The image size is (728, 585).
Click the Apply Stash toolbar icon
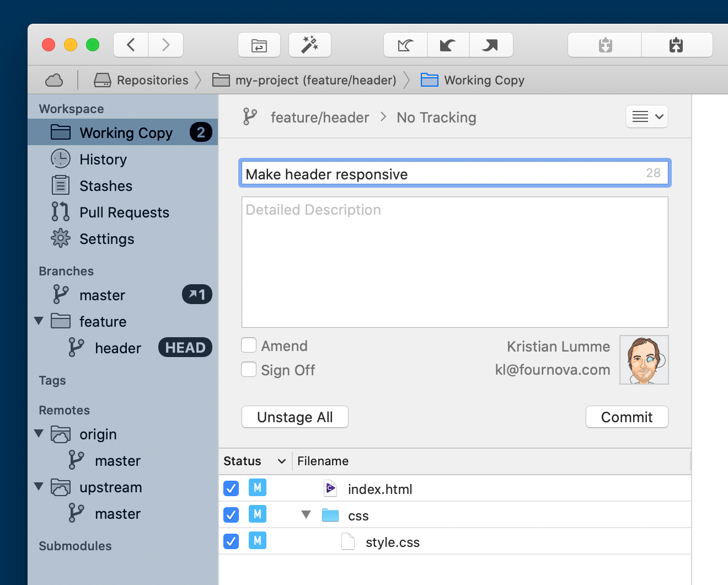[676, 45]
